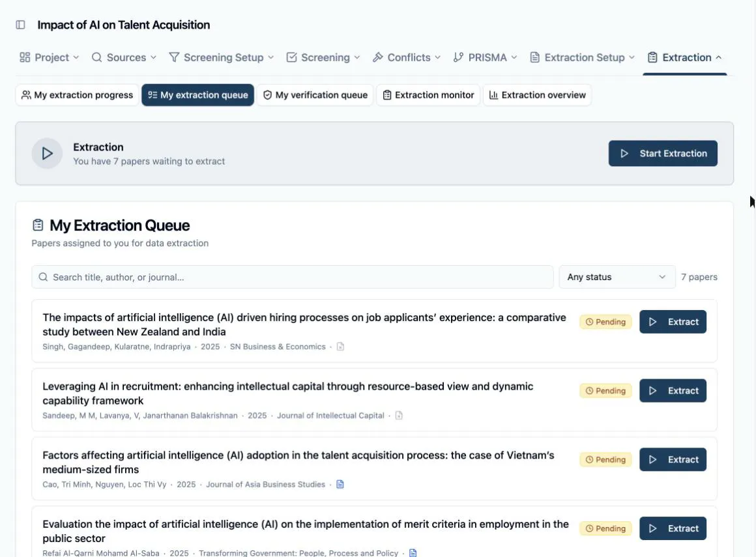Click Pending badge on Leveraging AI paper
756x557 pixels.
[605, 391]
